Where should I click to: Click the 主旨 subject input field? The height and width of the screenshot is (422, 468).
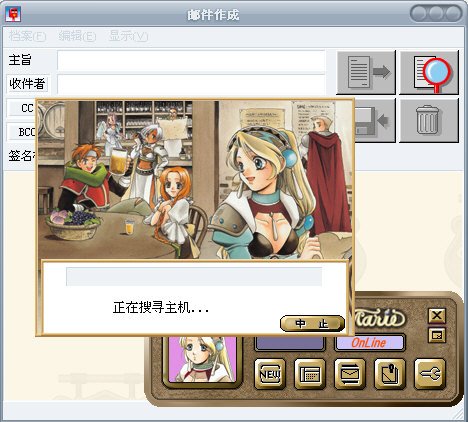coord(191,60)
